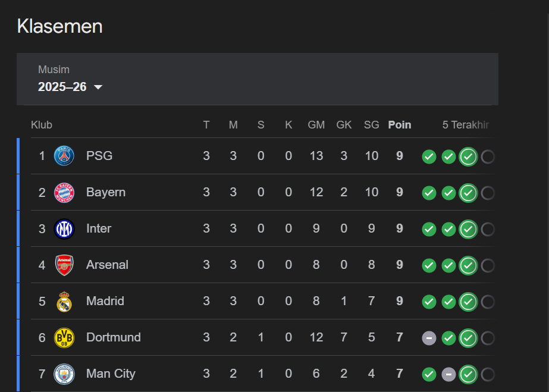549x392 pixels.
Task: Click the Real Madrid crest
Action: tap(64, 302)
